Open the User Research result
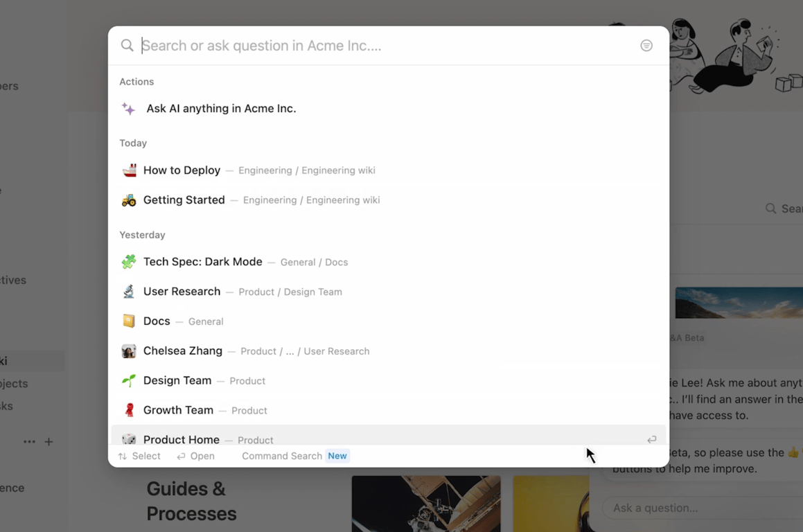 click(x=388, y=292)
